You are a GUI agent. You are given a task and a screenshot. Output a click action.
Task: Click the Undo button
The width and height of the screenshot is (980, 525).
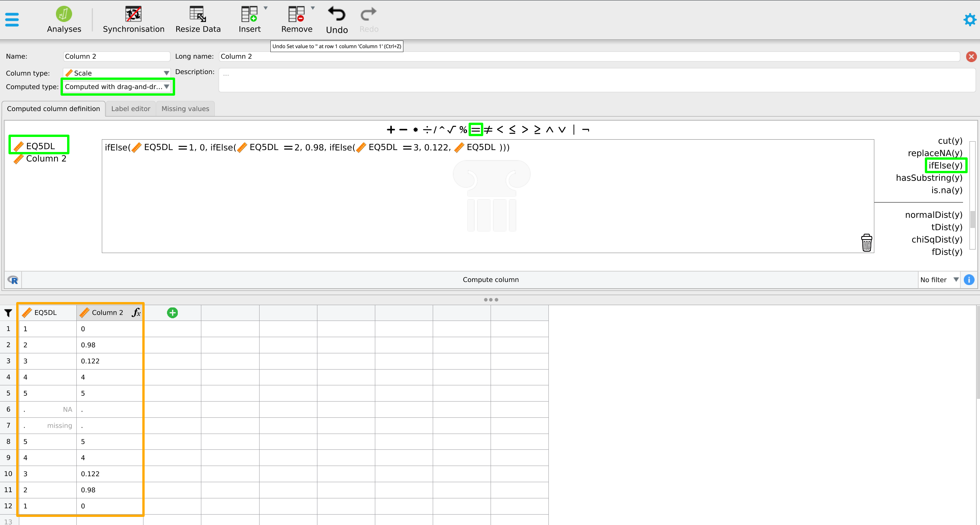pyautogui.click(x=337, y=20)
